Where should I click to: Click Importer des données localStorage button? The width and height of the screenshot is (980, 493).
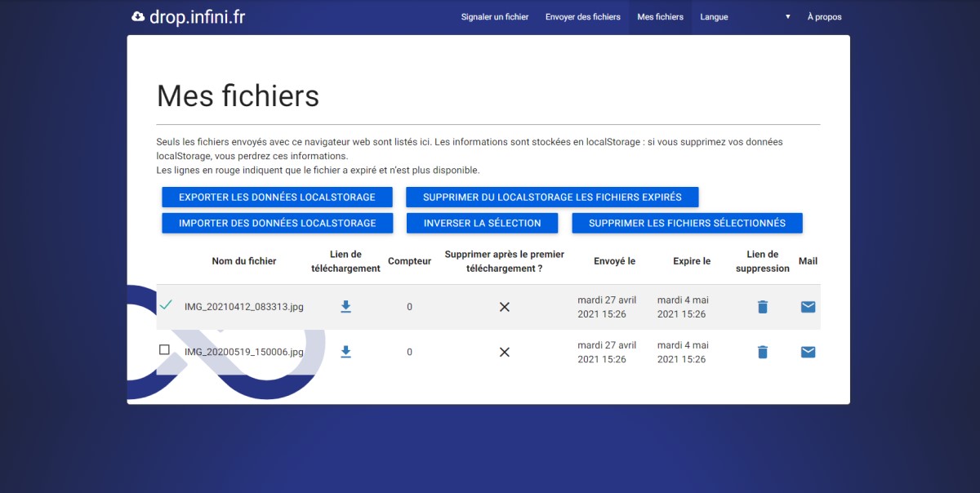pyautogui.click(x=278, y=223)
